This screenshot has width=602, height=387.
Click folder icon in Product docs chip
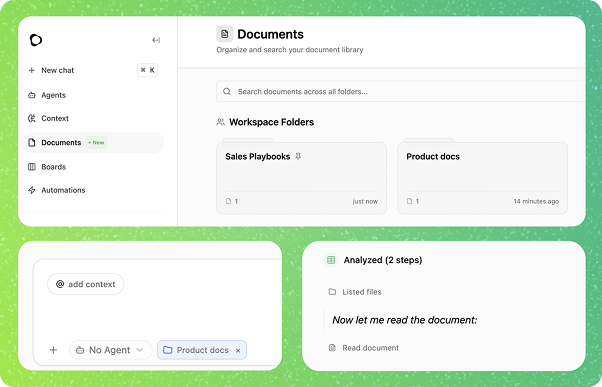[168, 350]
